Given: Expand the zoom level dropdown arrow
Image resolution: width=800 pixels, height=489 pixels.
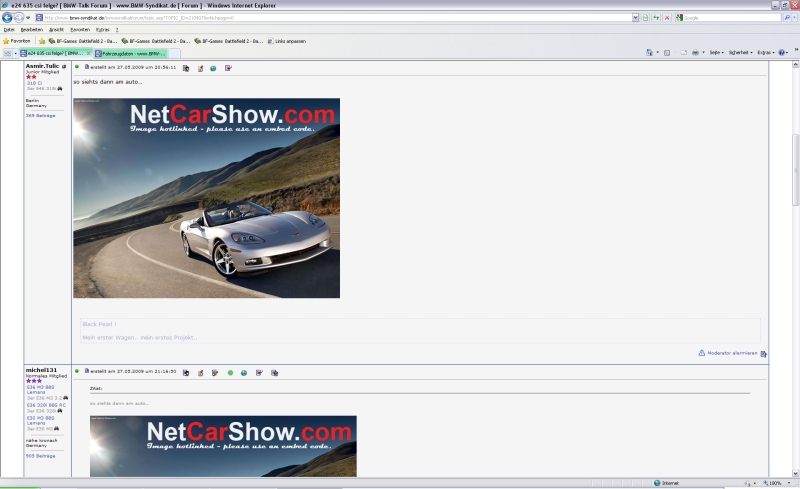Looking at the screenshot, I should [x=789, y=483].
